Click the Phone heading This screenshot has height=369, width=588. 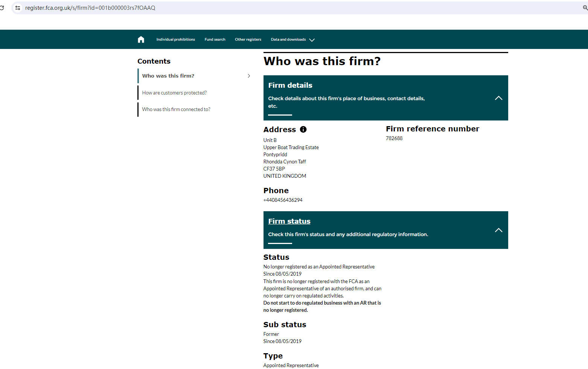click(x=276, y=191)
